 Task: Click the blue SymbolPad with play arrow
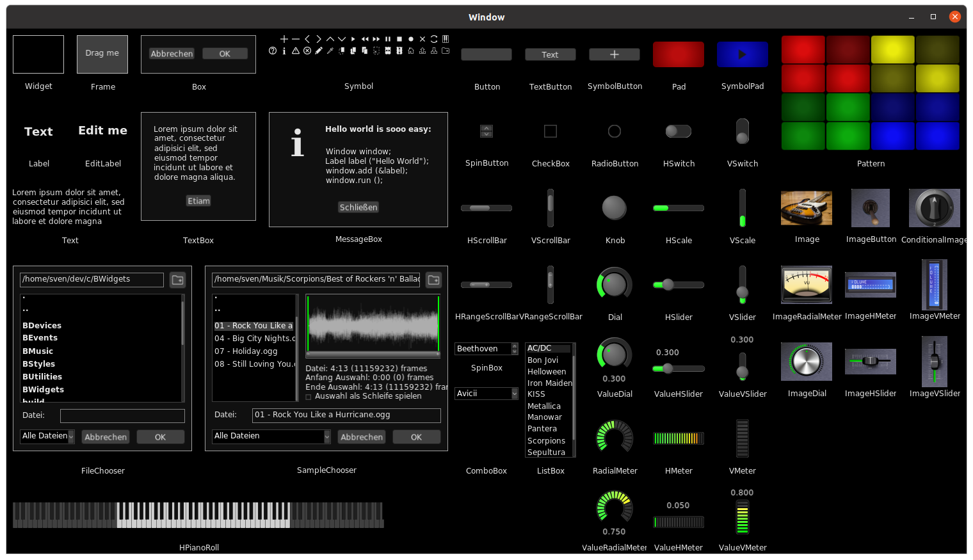click(743, 54)
